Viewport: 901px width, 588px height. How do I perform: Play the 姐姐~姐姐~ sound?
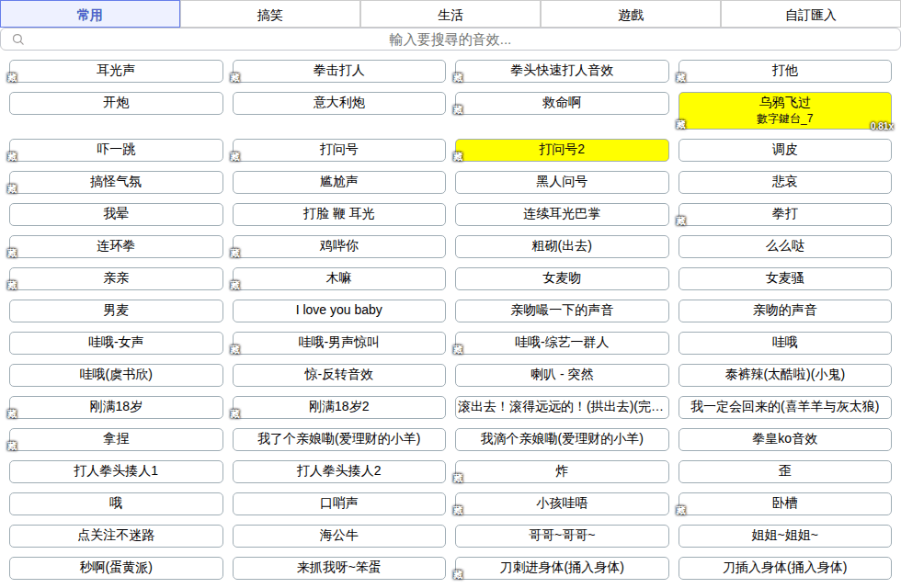(785, 537)
